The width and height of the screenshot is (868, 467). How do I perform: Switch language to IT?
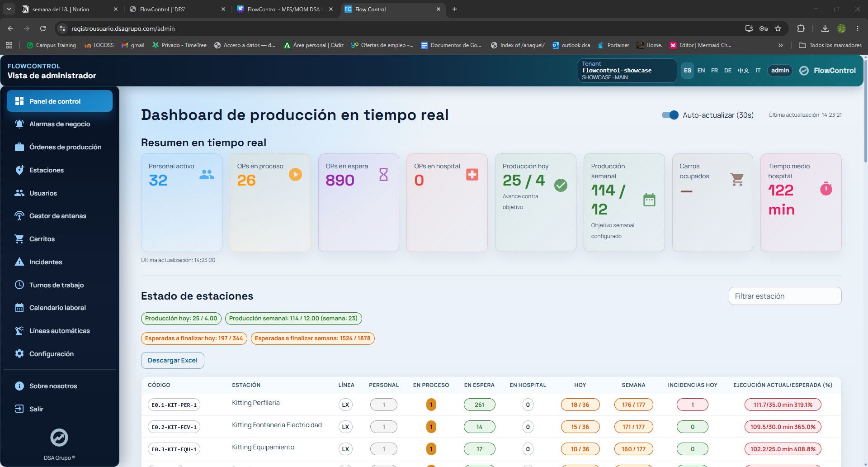pyautogui.click(x=758, y=71)
